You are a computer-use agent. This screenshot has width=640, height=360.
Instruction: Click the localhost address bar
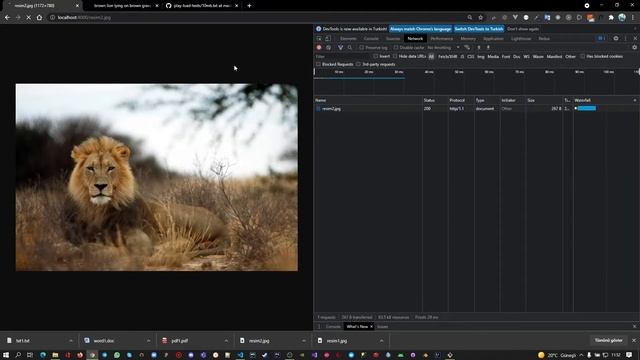click(257, 18)
